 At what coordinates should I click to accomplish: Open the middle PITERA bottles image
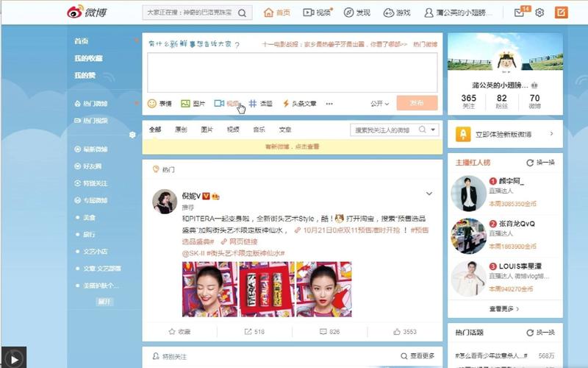pyautogui.click(x=267, y=289)
